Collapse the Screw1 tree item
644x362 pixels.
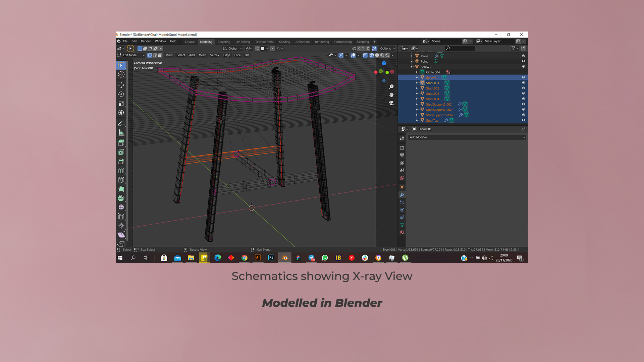point(412,67)
